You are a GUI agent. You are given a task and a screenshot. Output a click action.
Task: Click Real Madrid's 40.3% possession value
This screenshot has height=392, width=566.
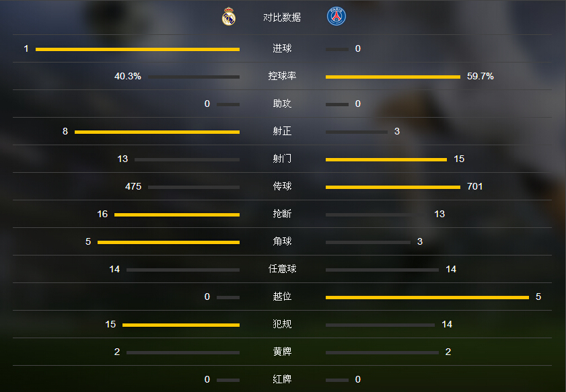127,76
